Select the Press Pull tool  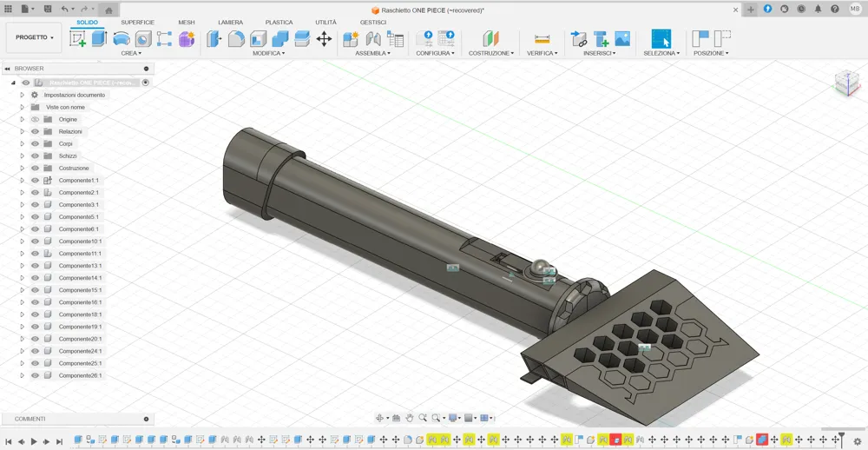[214, 39]
